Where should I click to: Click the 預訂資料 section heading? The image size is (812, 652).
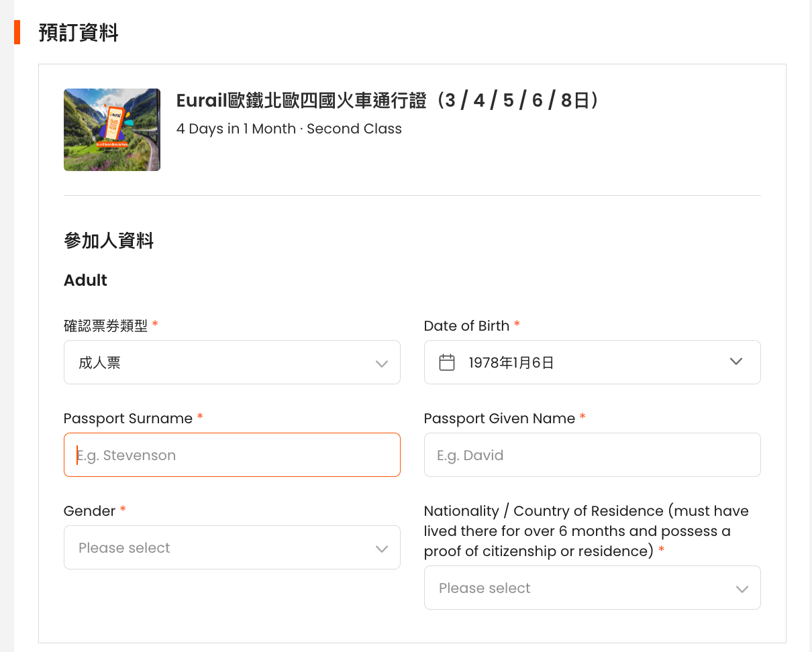[79, 32]
